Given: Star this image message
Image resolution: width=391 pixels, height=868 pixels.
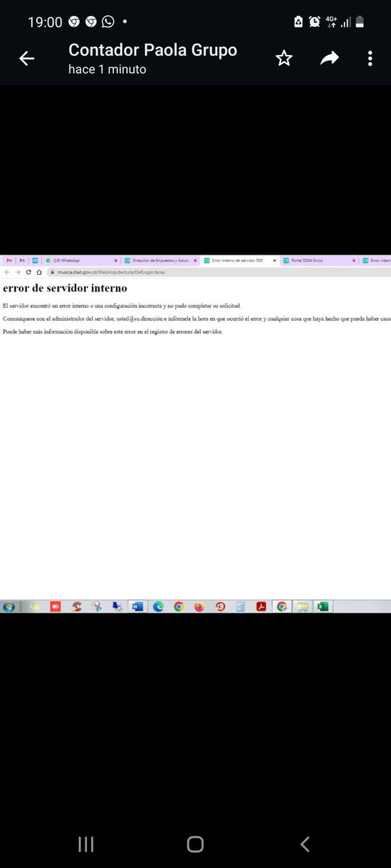Looking at the screenshot, I should (x=284, y=59).
